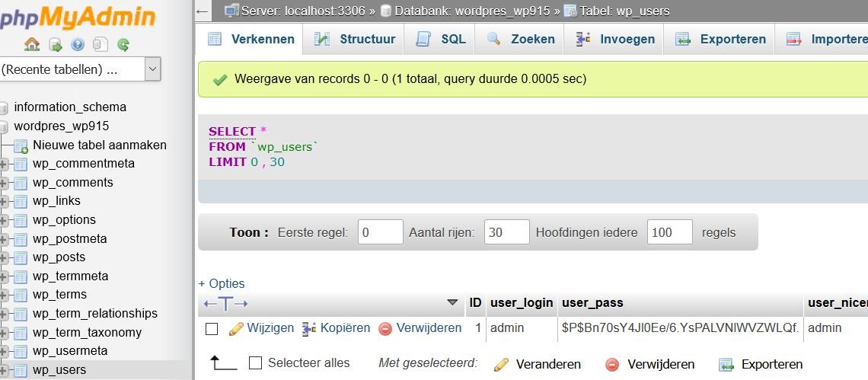Switch to the Verkennen tab
The width and height of the screenshot is (868, 380).
pos(251,40)
